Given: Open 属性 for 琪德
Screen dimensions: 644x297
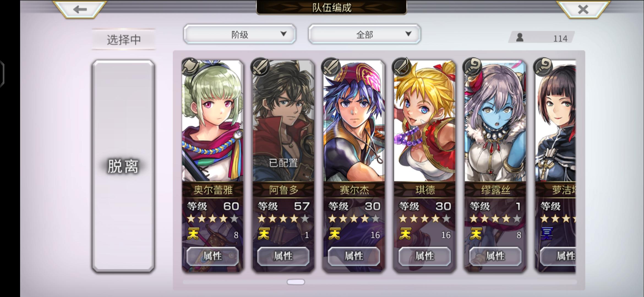Looking at the screenshot, I should pyautogui.click(x=425, y=256).
